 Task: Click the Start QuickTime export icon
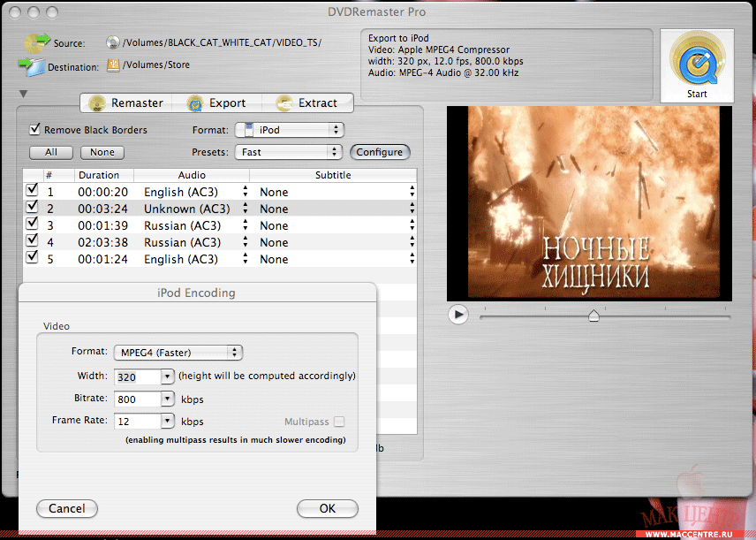(x=697, y=65)
